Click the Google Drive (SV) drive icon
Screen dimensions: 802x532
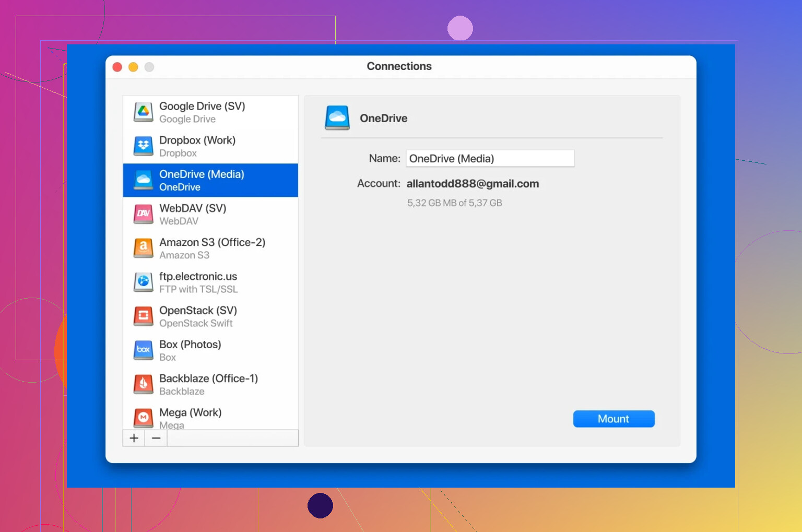click(143, 112)
